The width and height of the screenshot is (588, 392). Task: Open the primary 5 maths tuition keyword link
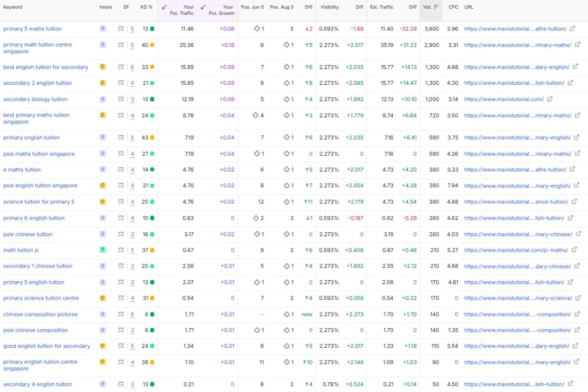(x=32, y=29)
